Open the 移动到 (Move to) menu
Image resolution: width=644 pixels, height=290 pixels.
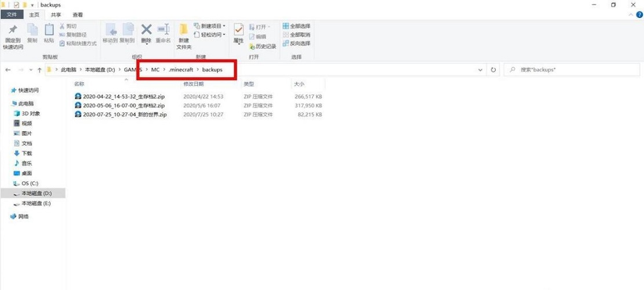point(110,33)
